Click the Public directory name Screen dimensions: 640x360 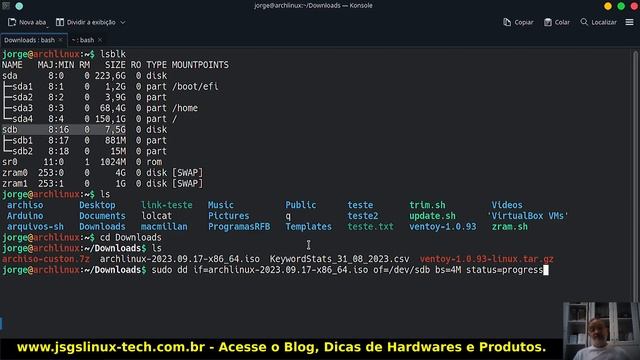pos(300,205)
